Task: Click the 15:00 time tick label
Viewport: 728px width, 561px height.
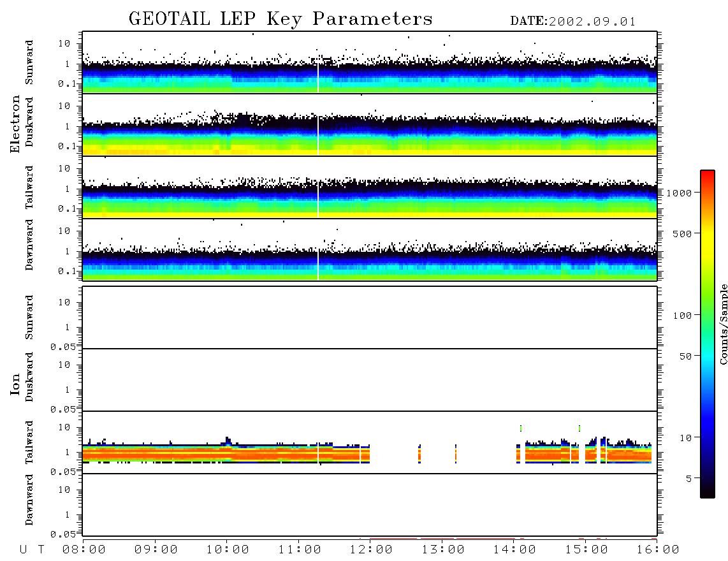Action: 586,550
